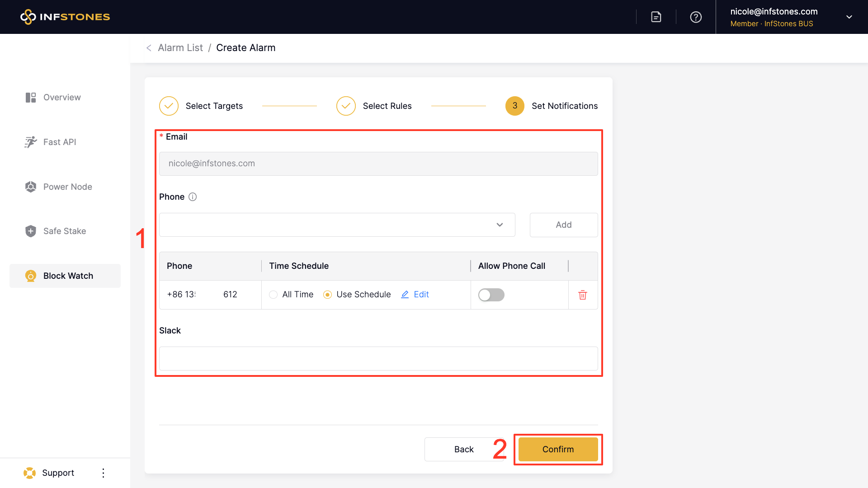Click the Safe Stake shield icon
Screen dimensions: 868x488
[x=31, y=231]
